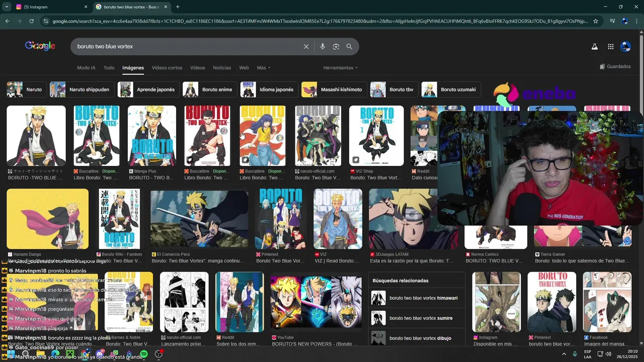
Task: Select related search boruto two blue vortex dibujo
Action: (416, 338)
